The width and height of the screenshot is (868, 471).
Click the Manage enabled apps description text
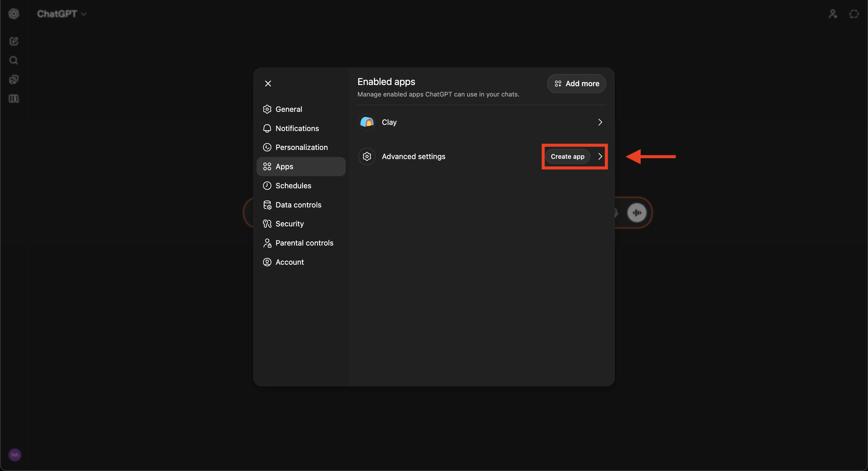(x=438, y=94)
